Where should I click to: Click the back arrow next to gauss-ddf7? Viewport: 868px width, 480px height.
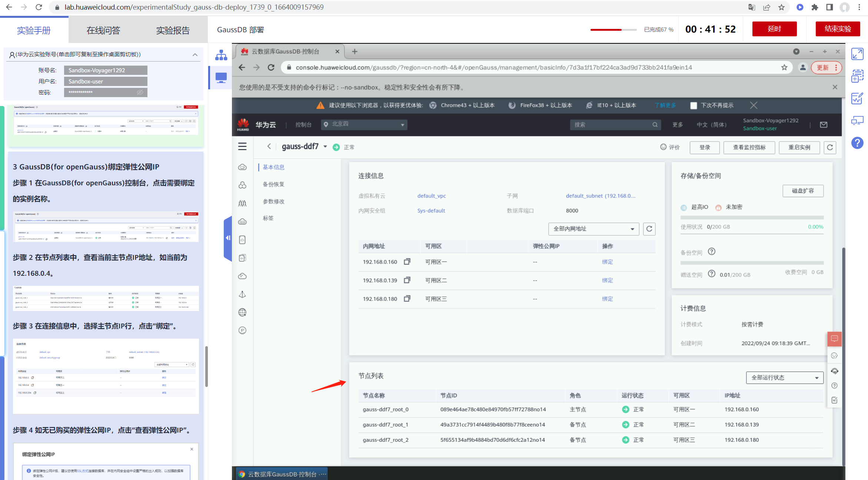click(x=269, y=146)
